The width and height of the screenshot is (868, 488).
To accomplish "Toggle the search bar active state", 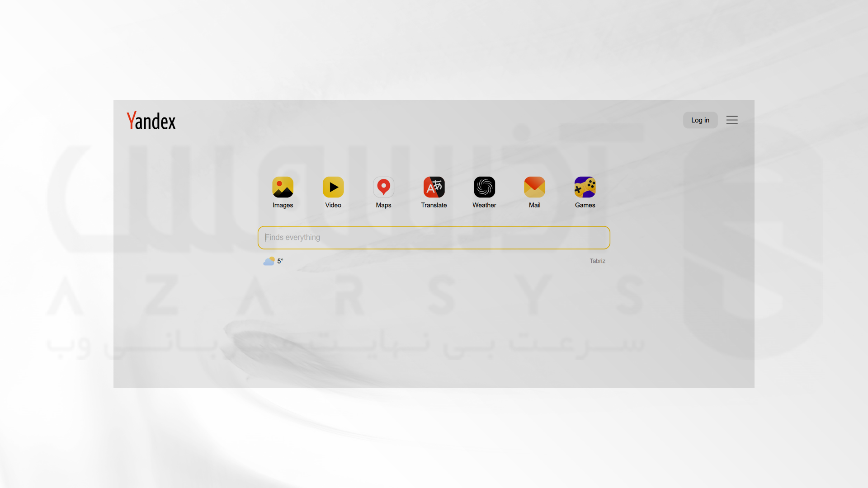I will 434,237.
